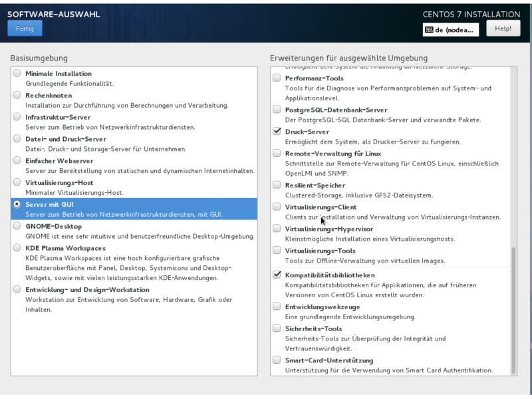The height and width of the screenshot is (399, 532).
Task: Select KDE Plasma Workspaces radio button
Action: click(x=17, y=248)
